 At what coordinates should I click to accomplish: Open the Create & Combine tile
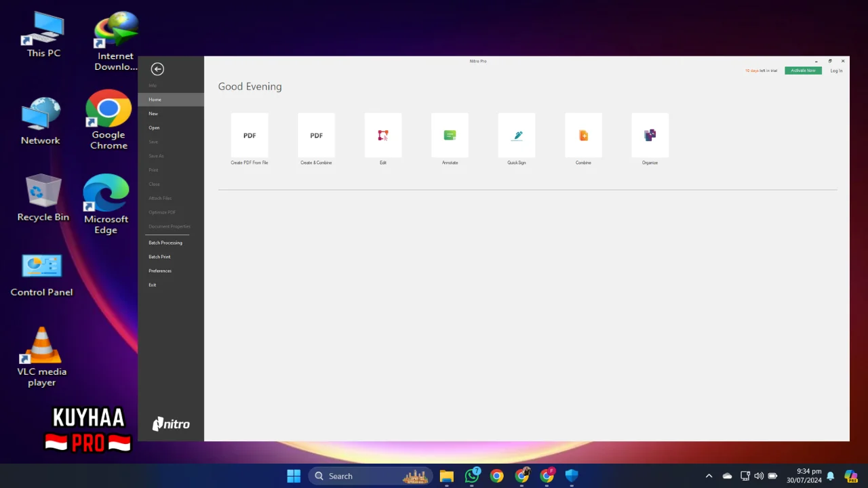tap(316, 140)
